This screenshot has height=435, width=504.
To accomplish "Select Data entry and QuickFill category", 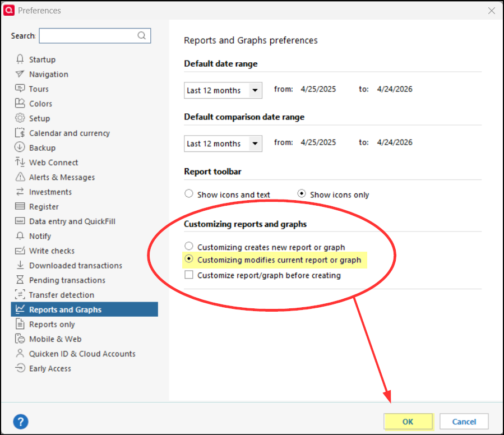I will coord(72,221).
